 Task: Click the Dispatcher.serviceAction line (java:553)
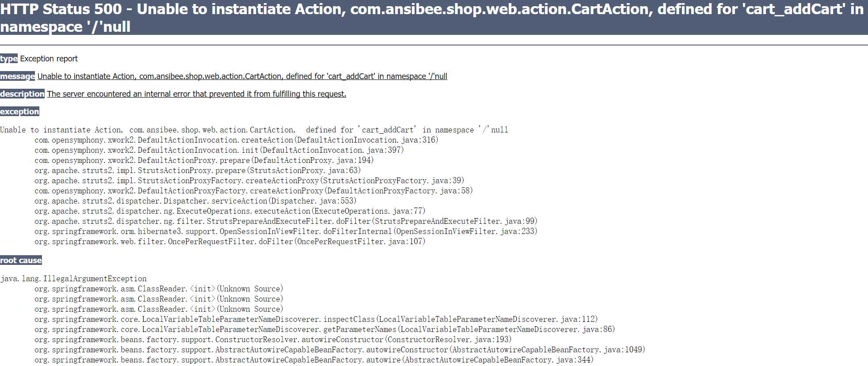tap(195, 201)
